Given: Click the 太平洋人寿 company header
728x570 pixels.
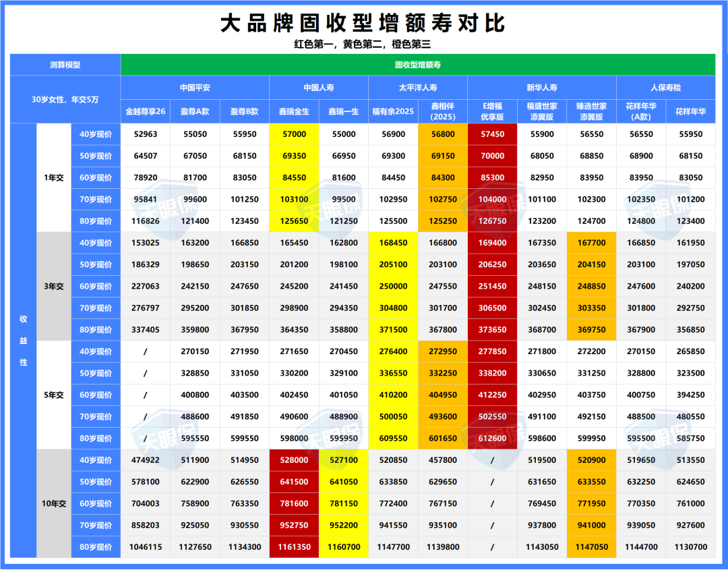Looking at the screenshot, I should (417, 88).
